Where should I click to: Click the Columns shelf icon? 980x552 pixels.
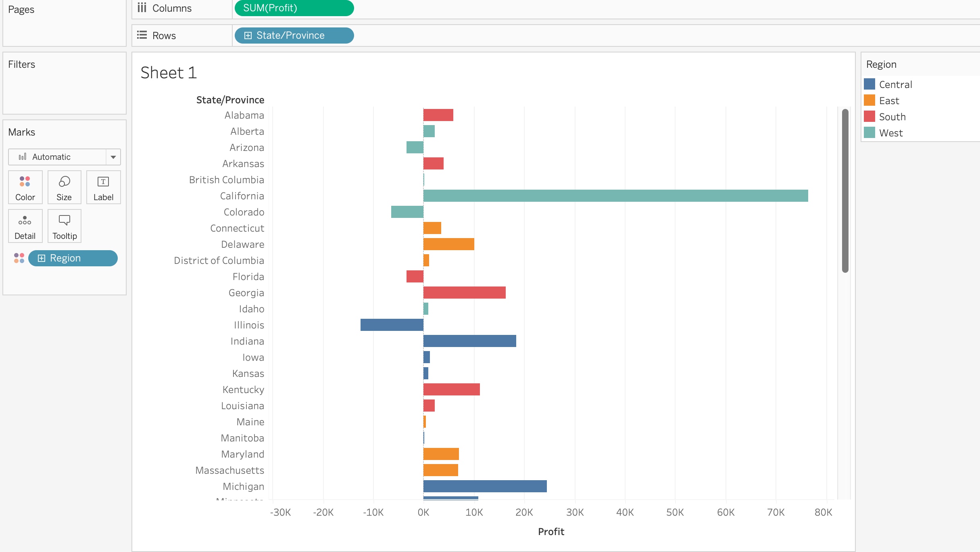[x=142, y=8]
